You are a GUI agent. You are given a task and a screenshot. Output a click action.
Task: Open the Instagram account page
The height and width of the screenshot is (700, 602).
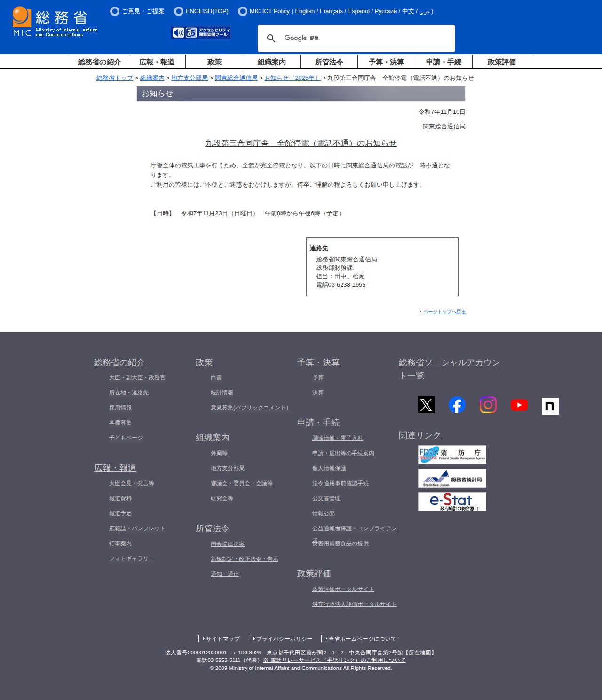pyautogui.click(x=488, y=404)
